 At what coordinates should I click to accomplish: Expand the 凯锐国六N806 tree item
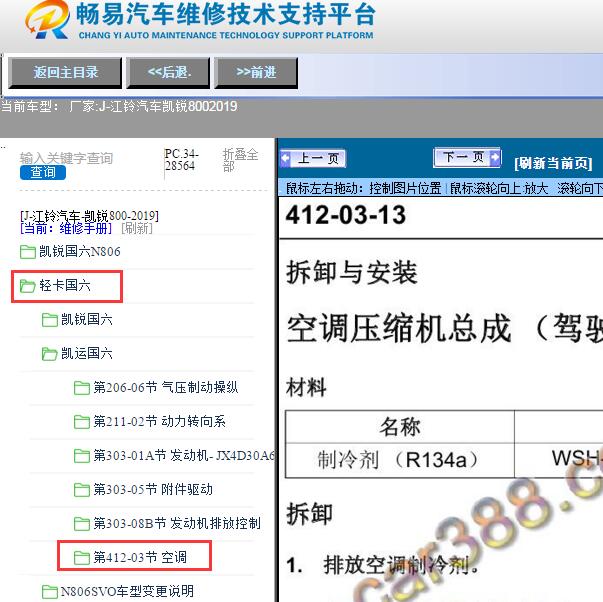click(80, 252)
